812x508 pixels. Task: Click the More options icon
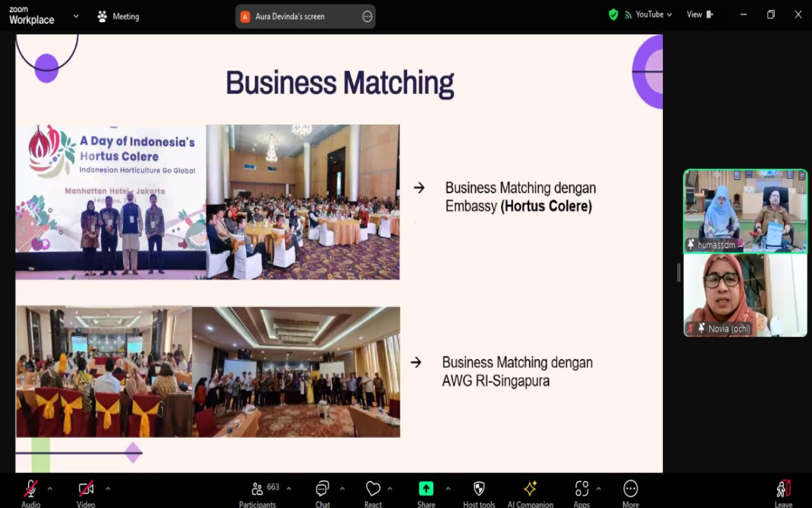630,489
